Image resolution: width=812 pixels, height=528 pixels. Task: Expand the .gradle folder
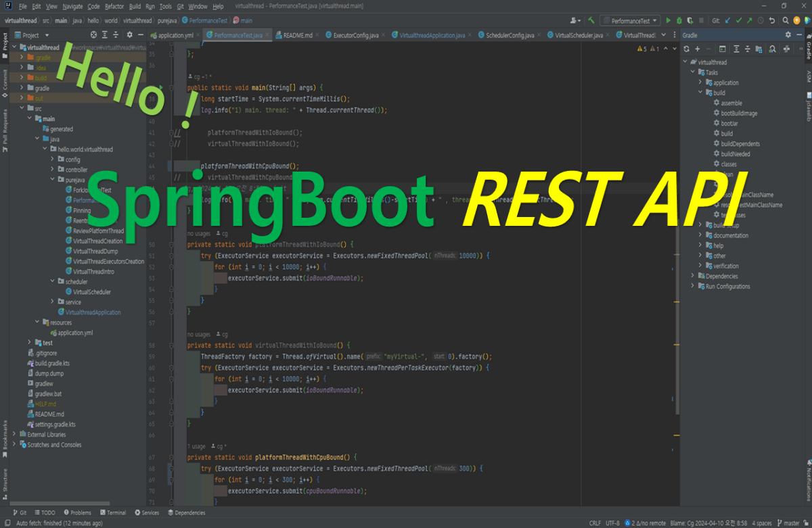[x=22, y=57]
